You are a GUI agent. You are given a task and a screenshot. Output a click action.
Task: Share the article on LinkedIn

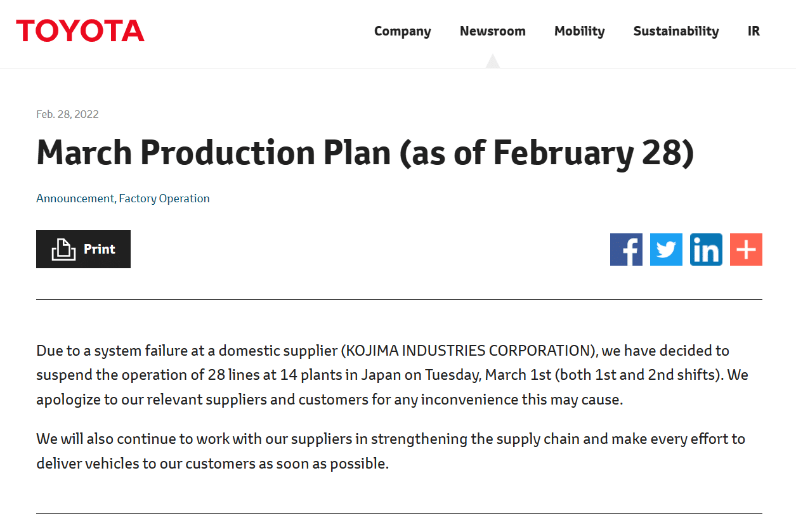point(706,249)
